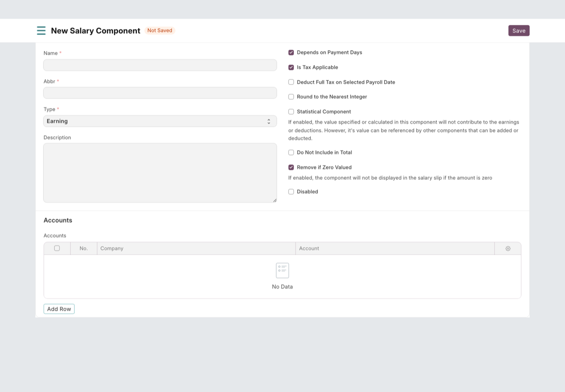Screen dimensions: 565x392
Task: Tick Do Not Include in Total
Action: pyautogui.click(x=291, y=153)
